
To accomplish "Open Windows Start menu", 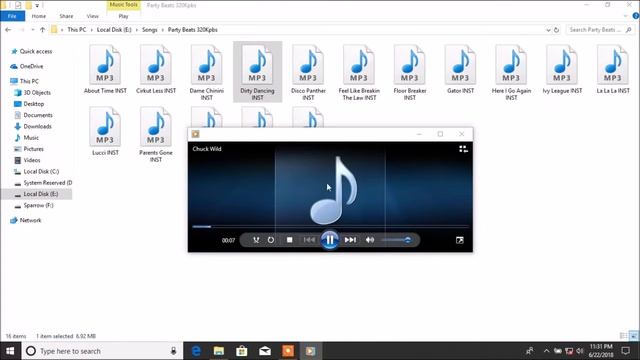I will (10, 351).
